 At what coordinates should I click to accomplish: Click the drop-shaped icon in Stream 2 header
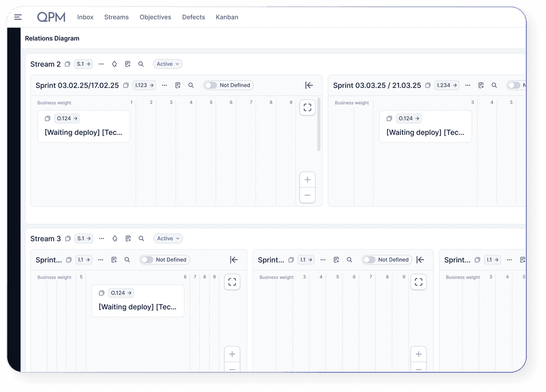114,64
